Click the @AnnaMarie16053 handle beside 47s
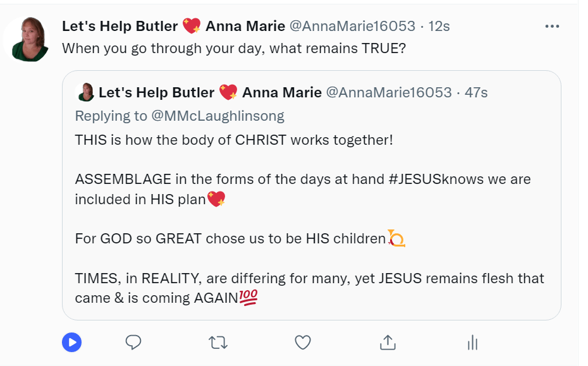 coord(389,93)
